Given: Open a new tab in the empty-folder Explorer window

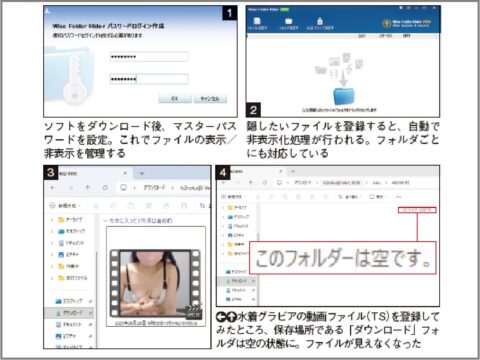Looking at the screenshot, I should [293, 171].
